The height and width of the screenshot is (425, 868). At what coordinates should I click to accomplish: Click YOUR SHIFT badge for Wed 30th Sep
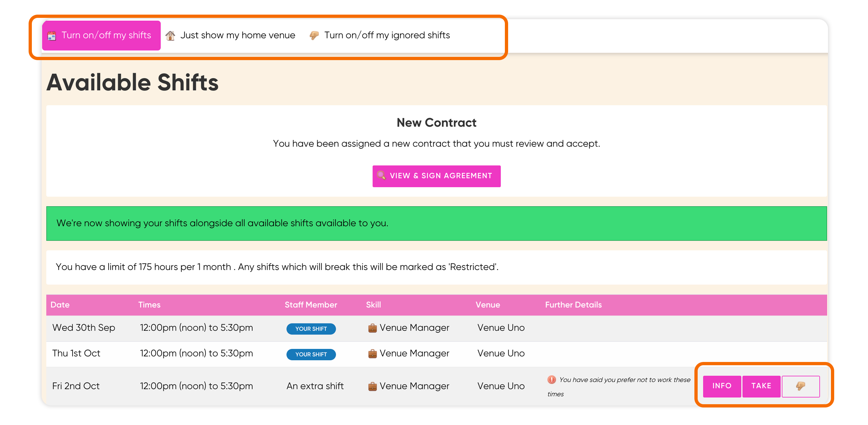(x=311, y=329)
